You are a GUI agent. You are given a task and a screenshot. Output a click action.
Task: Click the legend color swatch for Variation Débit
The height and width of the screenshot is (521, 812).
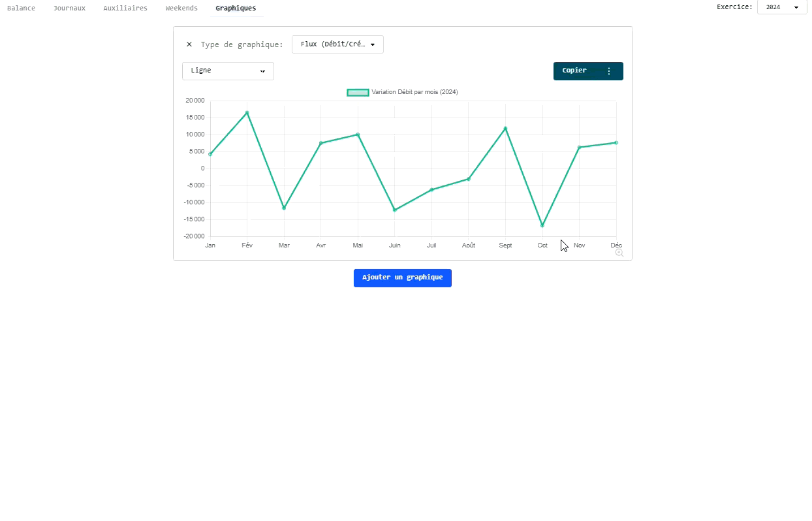click(x=358, y=92)
